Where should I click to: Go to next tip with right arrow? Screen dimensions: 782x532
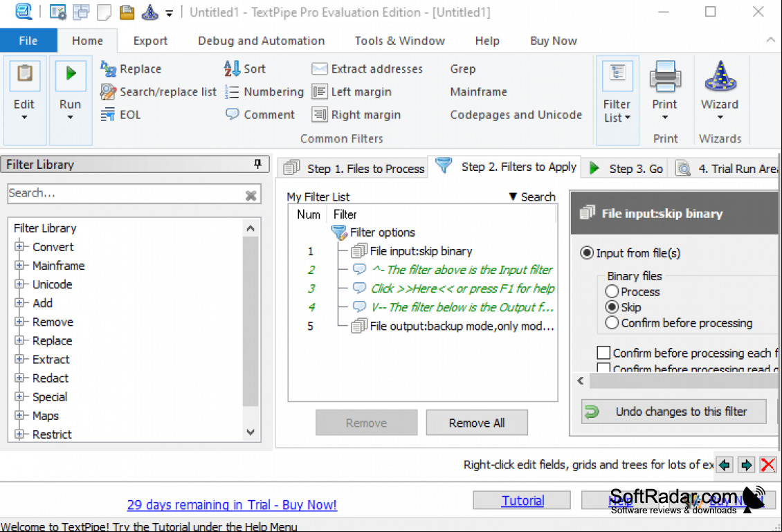pyautogui.click(x=747, y=465)
